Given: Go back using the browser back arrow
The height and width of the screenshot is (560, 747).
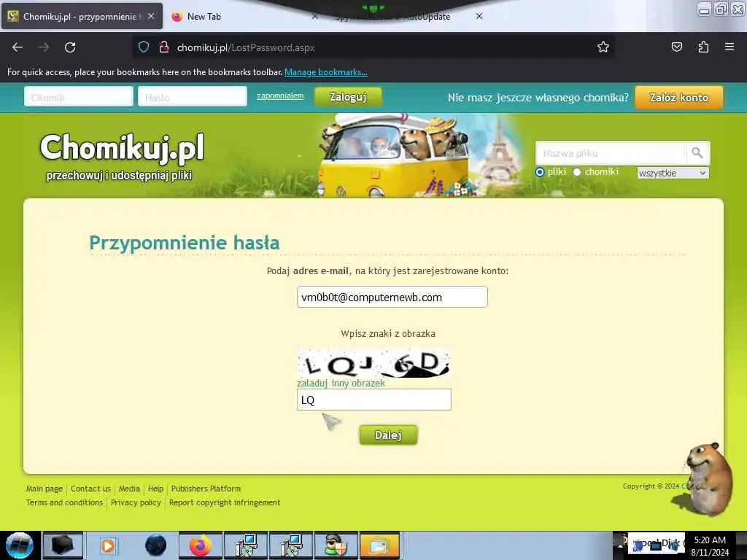Looking at the screenshot, I should [x=18, y=47].
